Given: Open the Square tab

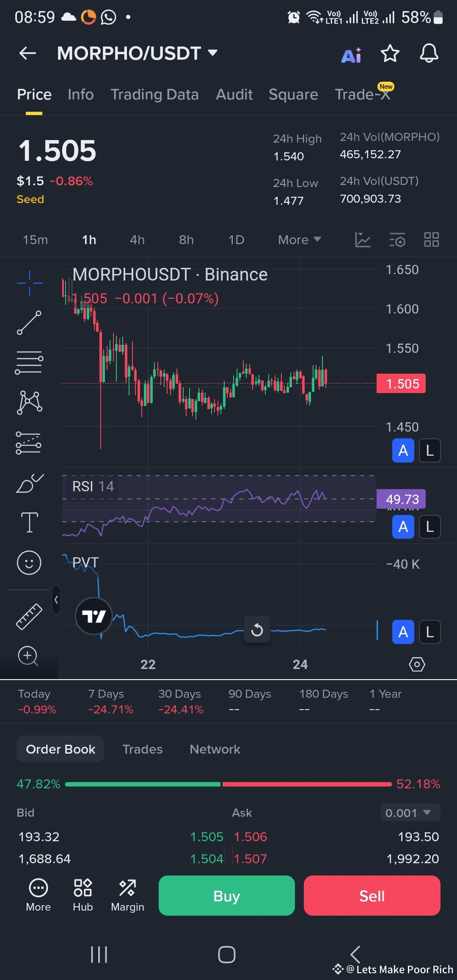Looking at the screenshot, I should [293, 94].
